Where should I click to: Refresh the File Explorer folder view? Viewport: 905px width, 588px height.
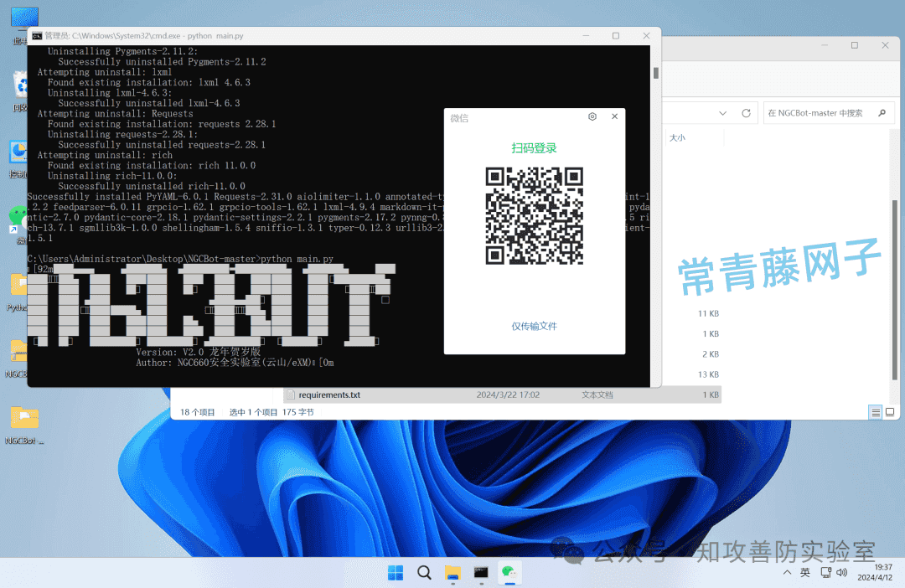pos(747,113)
